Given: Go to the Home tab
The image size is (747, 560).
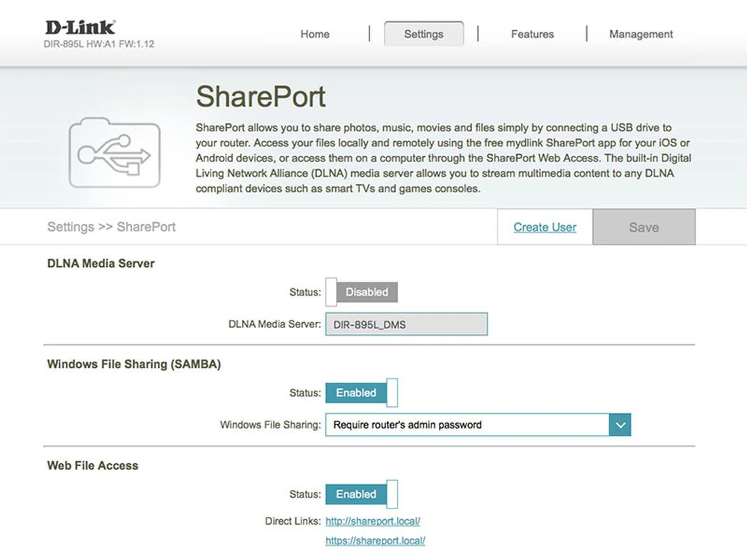Looking at the screenshot, I should 315,34.
